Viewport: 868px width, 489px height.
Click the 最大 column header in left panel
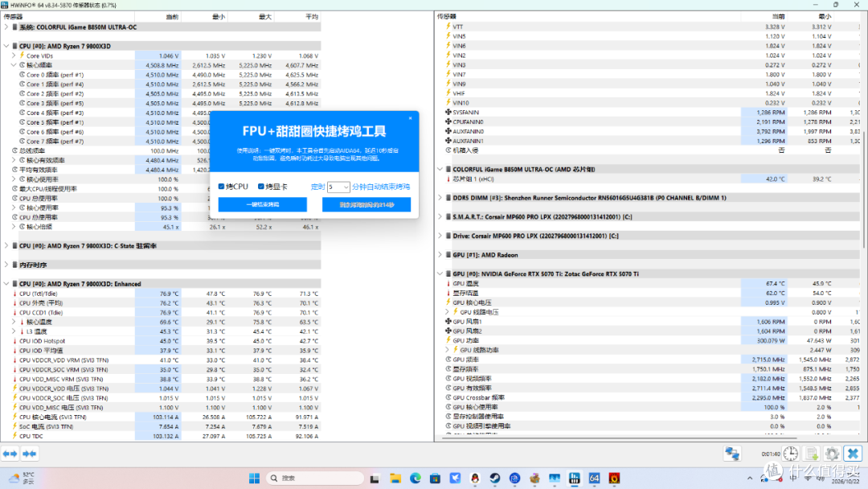251,17
